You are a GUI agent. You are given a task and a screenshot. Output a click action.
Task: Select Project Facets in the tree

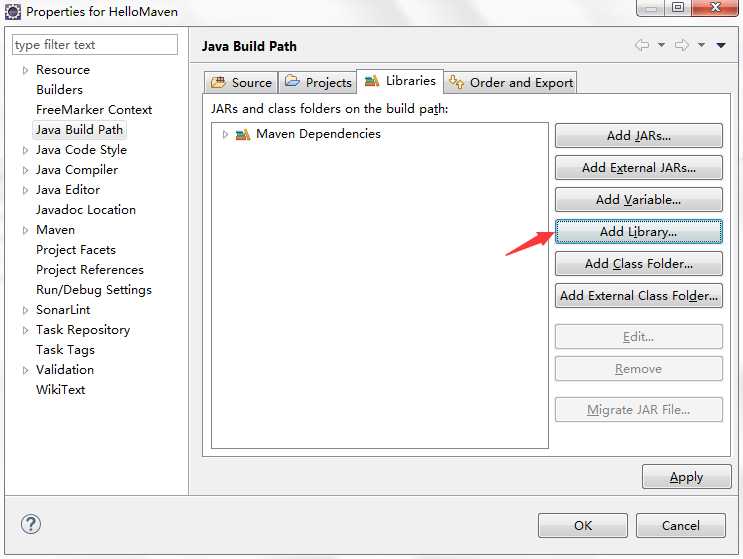pyautogui.click(x=76, y=250)
